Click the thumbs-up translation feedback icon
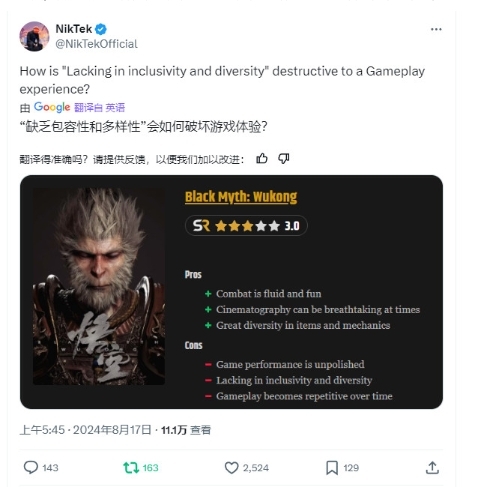The height and width of the screenshot is (487, 479). point(262,159)
